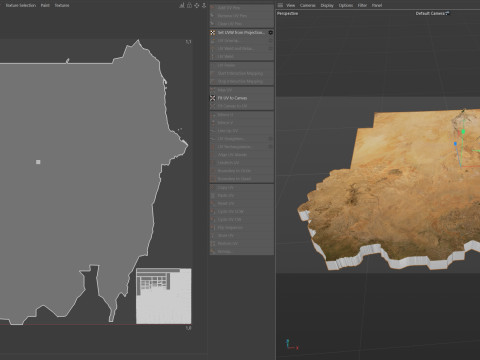The height and width of the screenshot is (360, 480).
Task: Open the viewport Options menu
Action: click(346, 5)
